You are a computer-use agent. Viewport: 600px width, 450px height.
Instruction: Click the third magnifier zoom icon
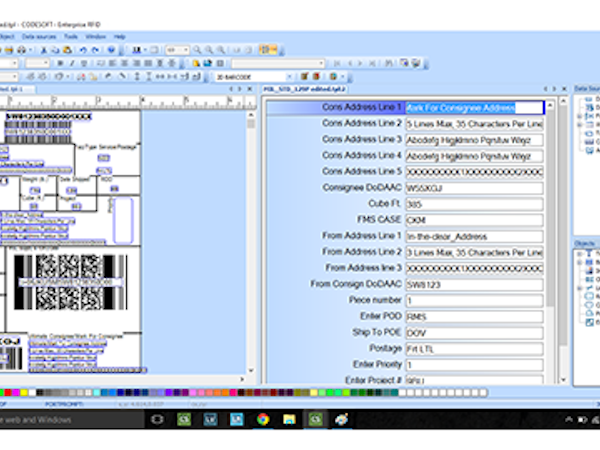pos(221,50)
